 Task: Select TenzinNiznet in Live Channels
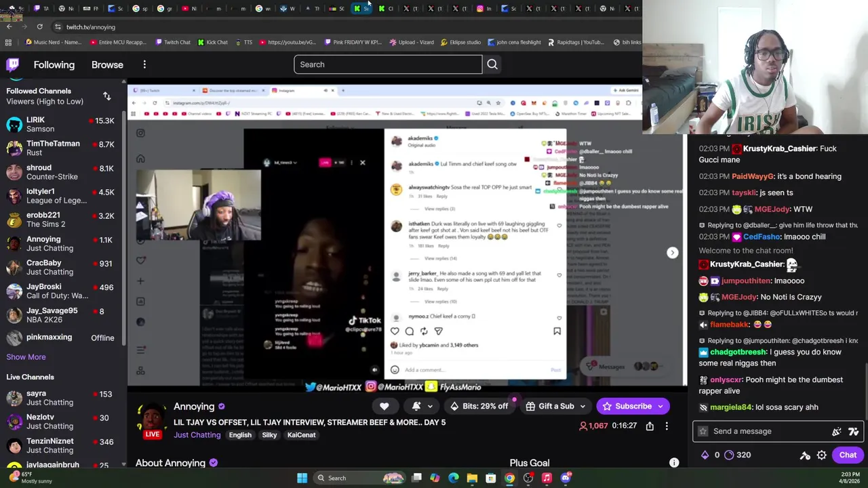[61, 445]
